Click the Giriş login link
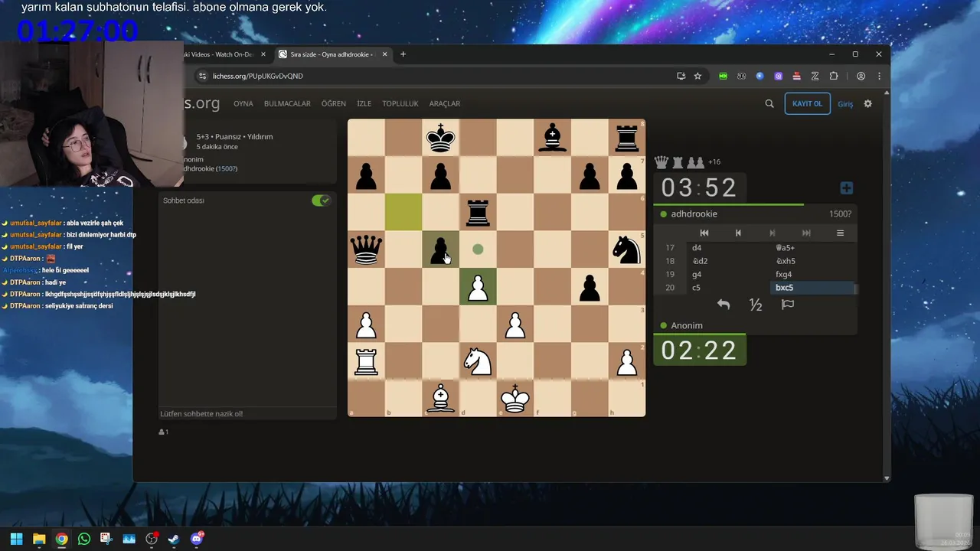This screenshot has width=980, height=551. point(845,104)
